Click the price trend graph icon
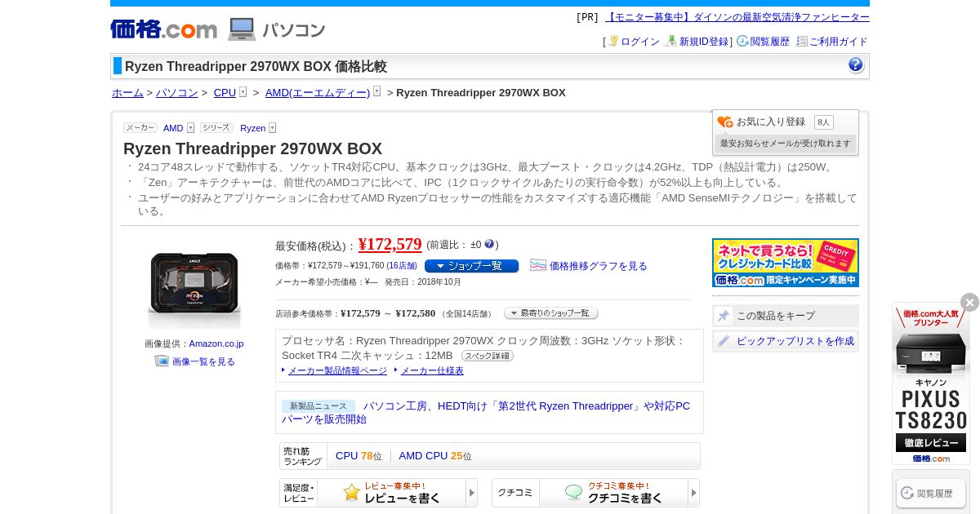 tap(538, 265)
